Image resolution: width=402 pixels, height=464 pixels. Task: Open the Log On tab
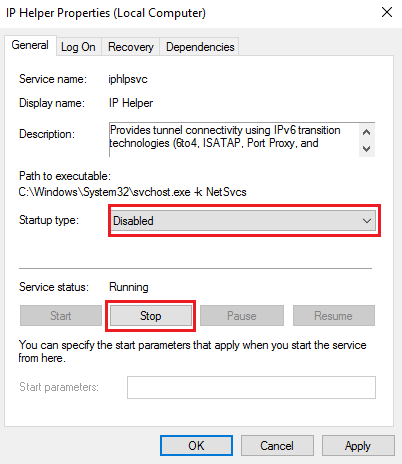(x=78, y=47)
